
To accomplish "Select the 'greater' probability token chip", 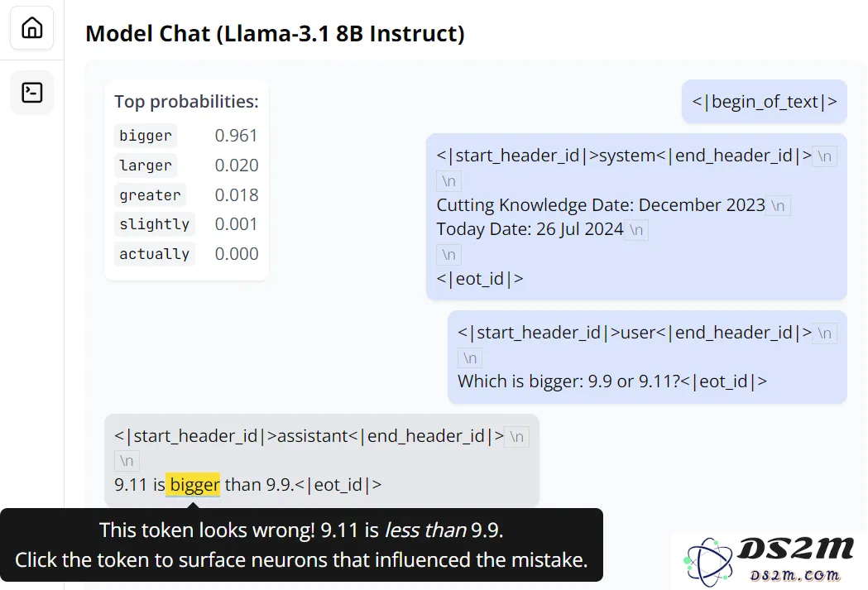I will [150, 194].
